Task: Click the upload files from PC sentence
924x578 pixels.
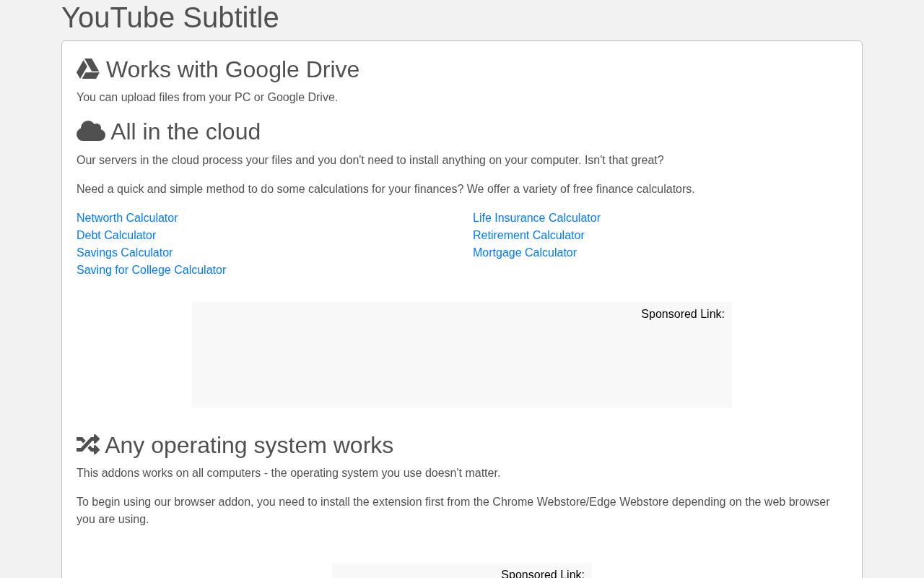Action: click(x=207, y=98)
